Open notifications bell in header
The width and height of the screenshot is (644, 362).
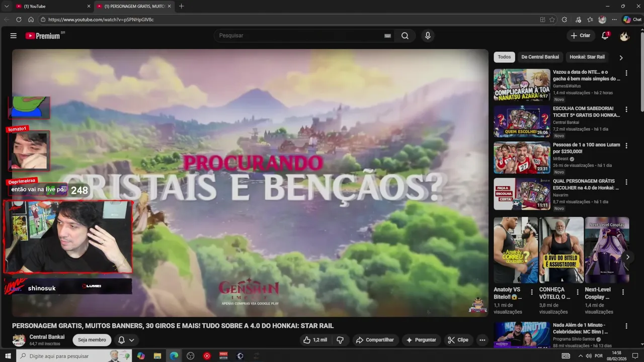605,36
